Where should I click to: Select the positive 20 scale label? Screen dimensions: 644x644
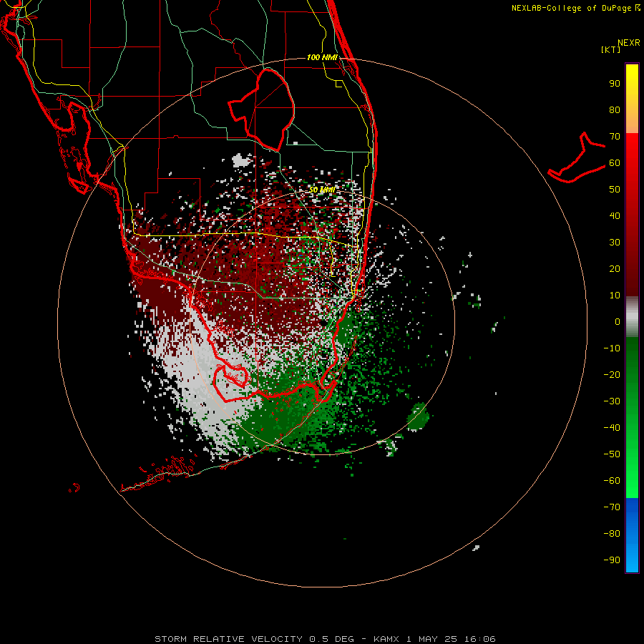pos(615,268)
